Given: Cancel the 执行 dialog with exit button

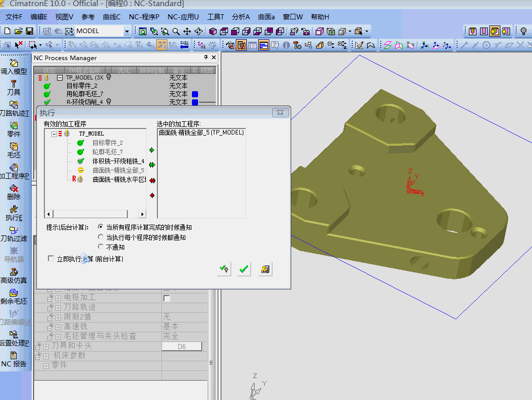Looking at the screenshot, I should [265, 269].
